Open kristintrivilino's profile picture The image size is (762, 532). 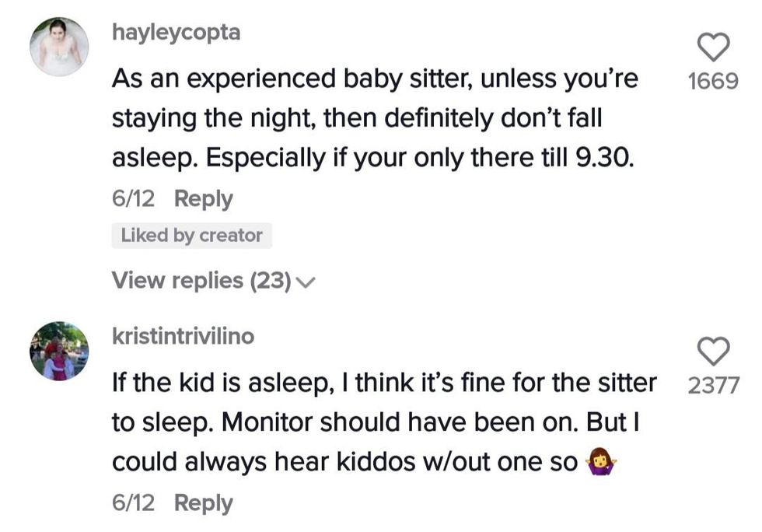tap(59, 351)
